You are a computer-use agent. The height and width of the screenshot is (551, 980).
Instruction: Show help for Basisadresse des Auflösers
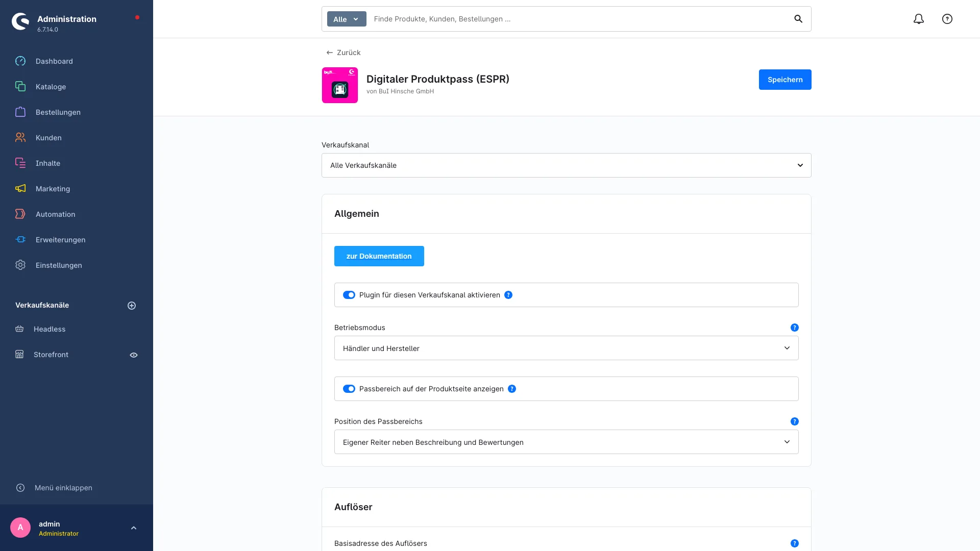click(x=795, y=543)
